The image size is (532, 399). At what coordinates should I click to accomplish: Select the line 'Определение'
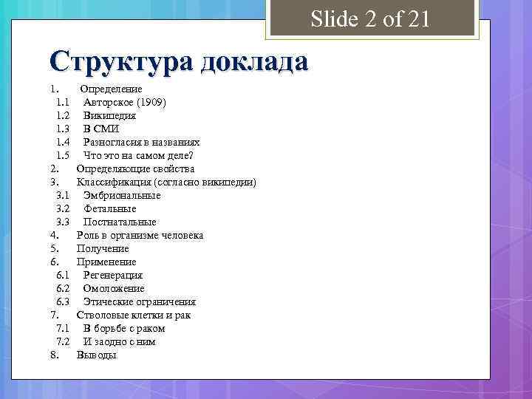pos(112,89)
